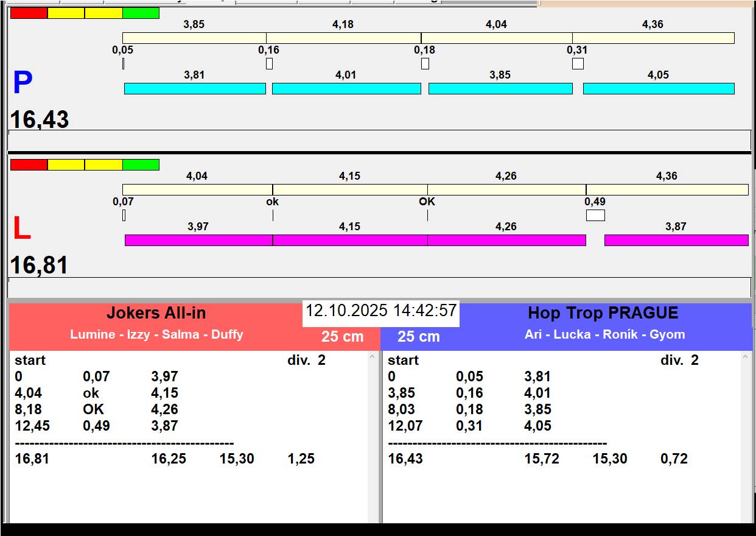756x536 pixels.
Task: Click the second yellow light in lane L
Action: pyautogui.click(x=103, y=164)
